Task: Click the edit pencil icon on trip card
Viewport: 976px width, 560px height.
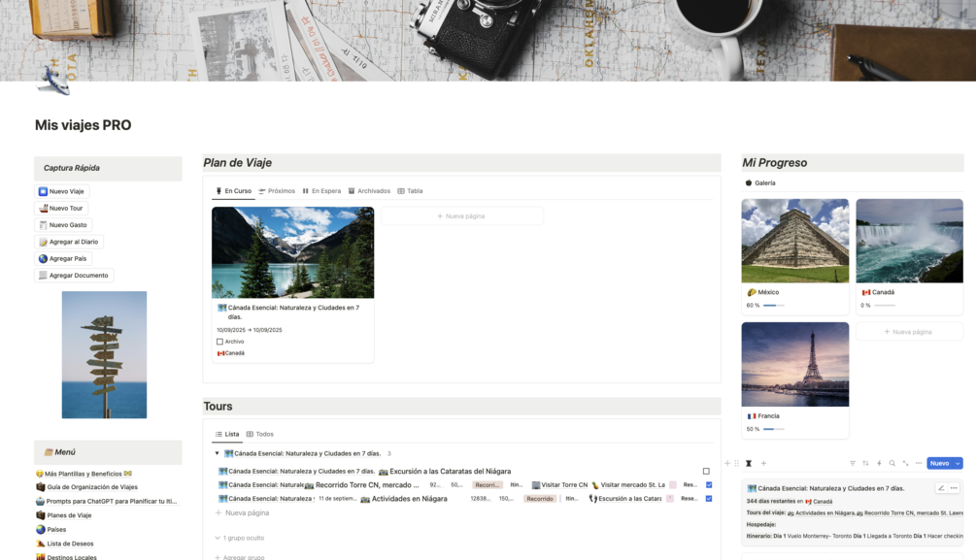Action: coord(941,488)
